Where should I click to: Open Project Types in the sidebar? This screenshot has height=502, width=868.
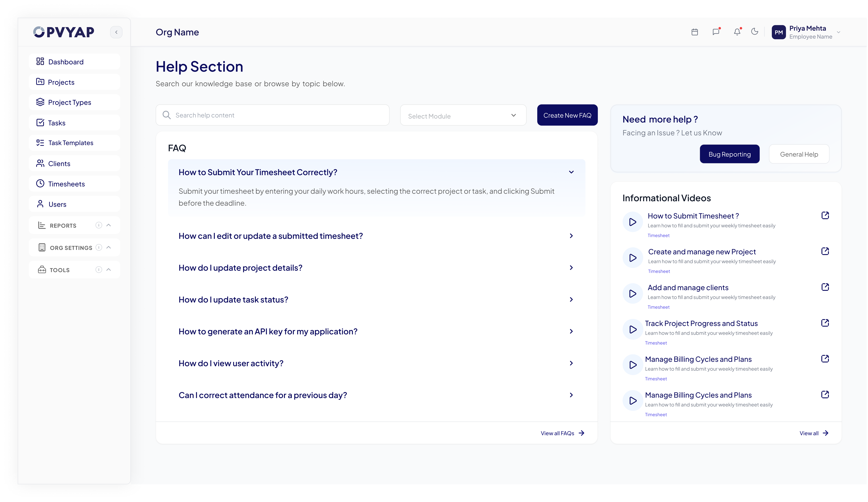point(74,102)
